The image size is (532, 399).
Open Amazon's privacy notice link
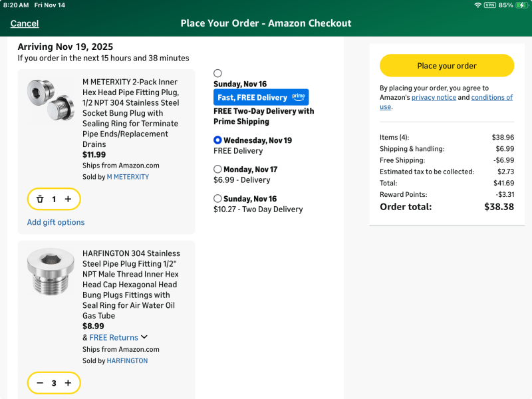434,98
